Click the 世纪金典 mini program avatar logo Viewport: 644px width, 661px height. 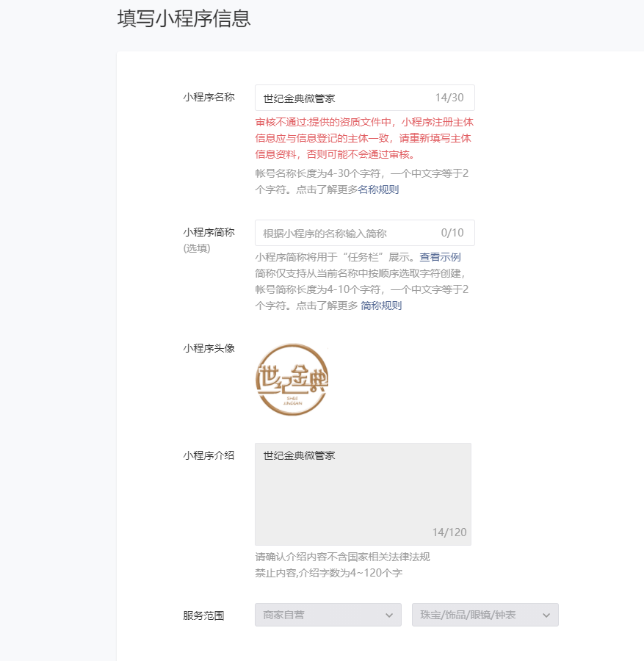[x=292, y=380]
